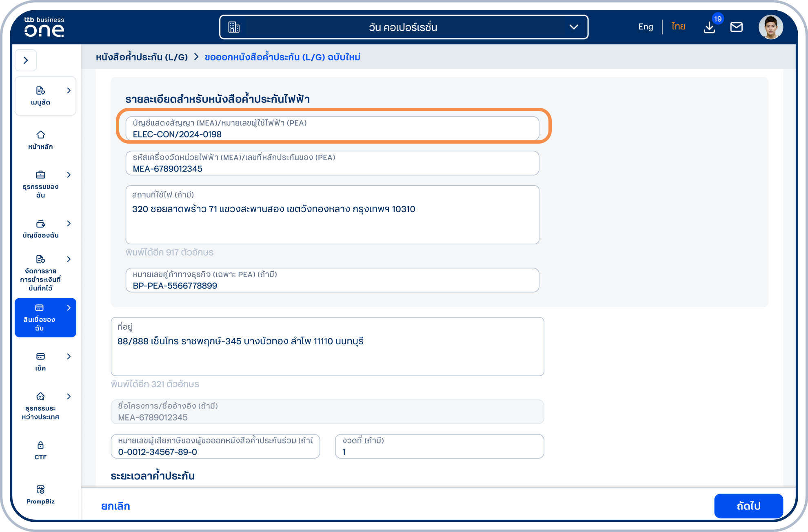Open the download notifications icon
Image resolution: width=808 pixels, height=532 pixels.
click(709, 27)
